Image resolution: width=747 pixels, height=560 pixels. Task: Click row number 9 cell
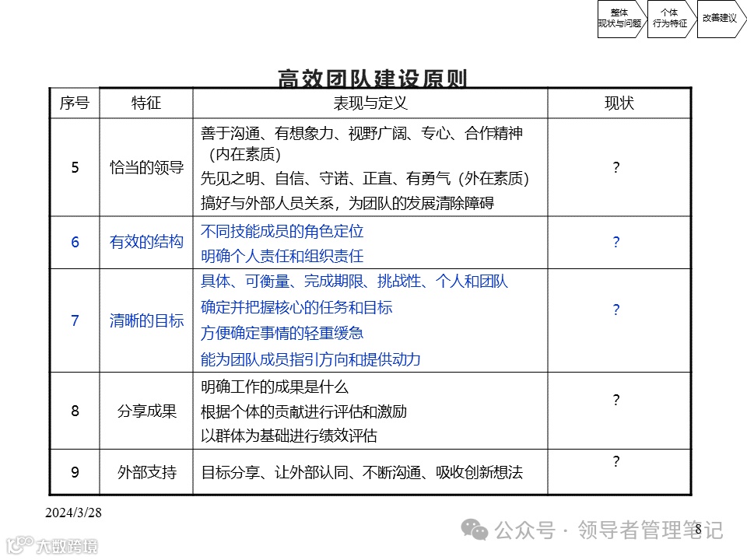75,472
